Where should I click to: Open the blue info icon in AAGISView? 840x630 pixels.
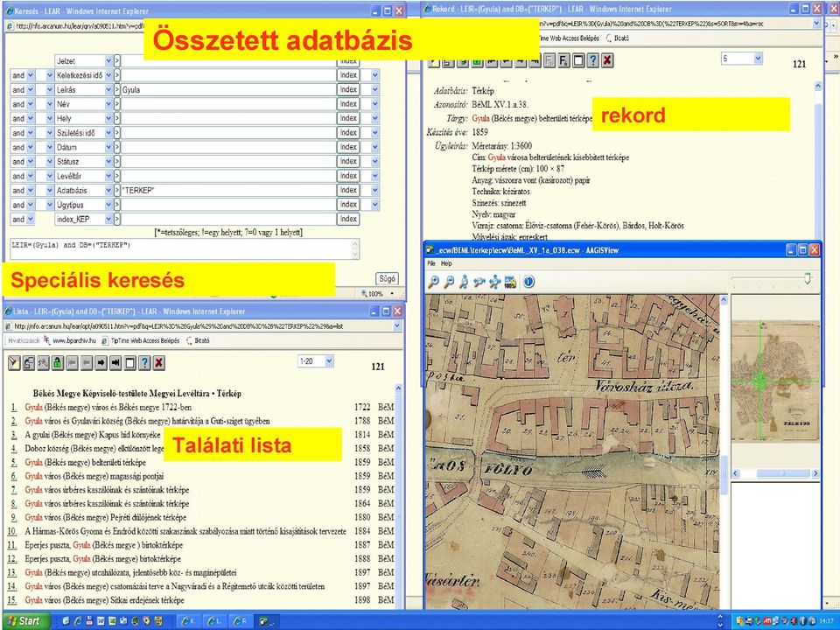click(528, 282)
